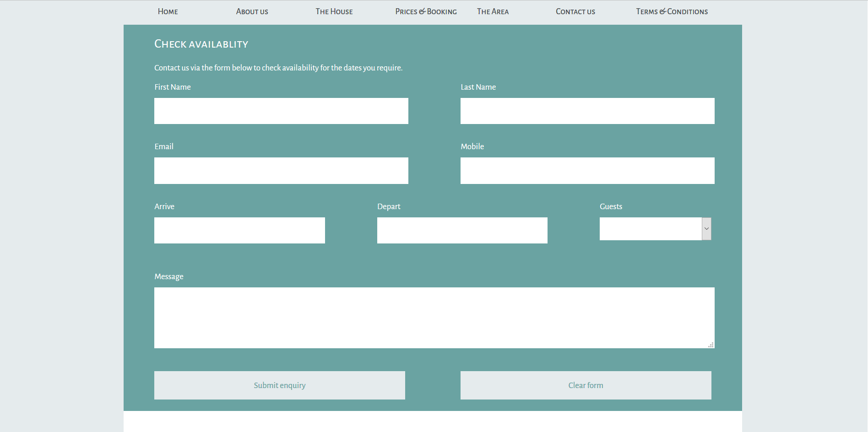
Task: Click inside the Message text area
Action: (434, 318)
